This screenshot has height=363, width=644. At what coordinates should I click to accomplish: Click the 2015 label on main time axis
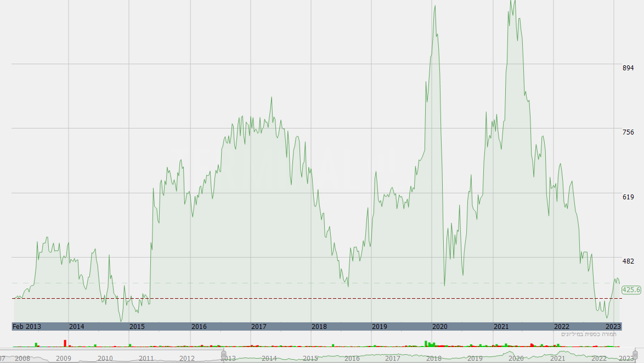pyautogui.click(x=137, y=326)
